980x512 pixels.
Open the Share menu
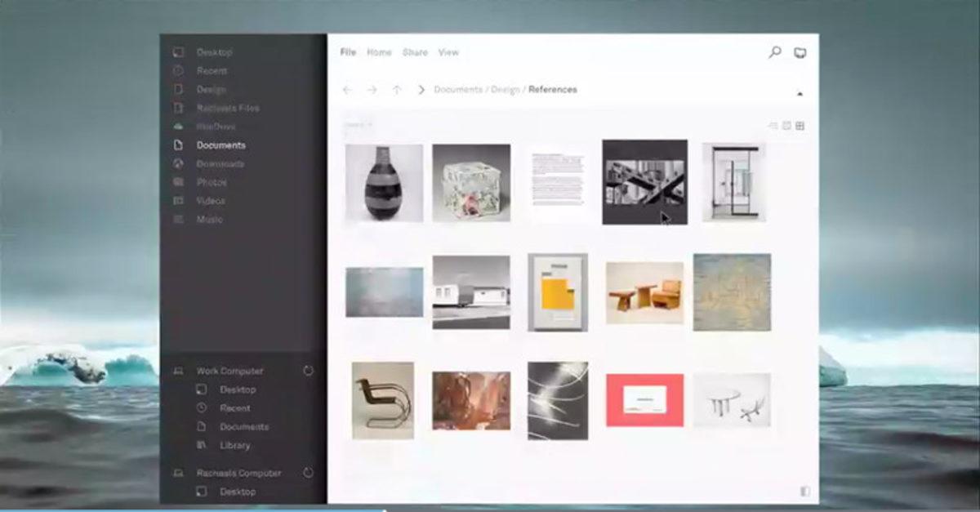pyautogui.click(x=415, y=52)
